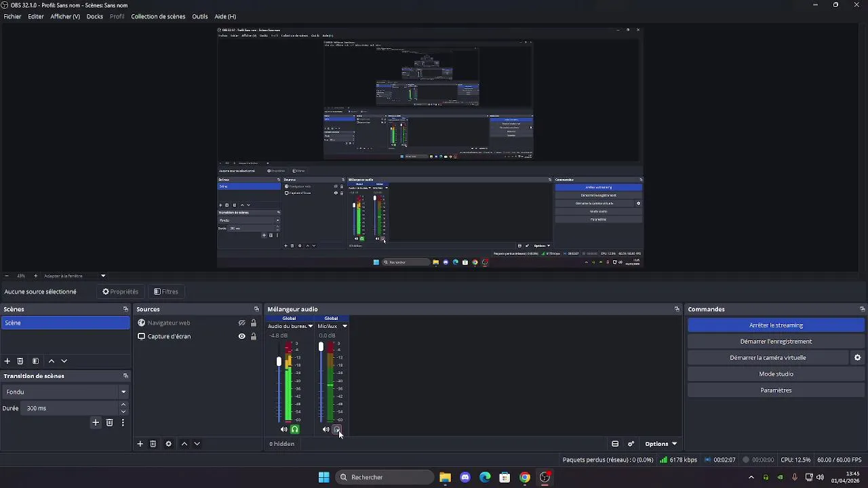Open virtual camera settings gear
This screenshot has height=488, width=868.
[857, 358]
